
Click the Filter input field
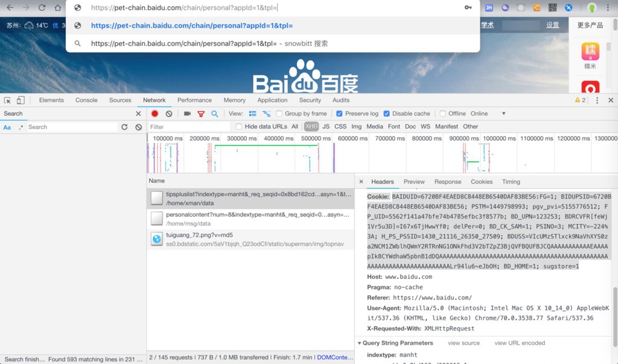tap(189, 127)
